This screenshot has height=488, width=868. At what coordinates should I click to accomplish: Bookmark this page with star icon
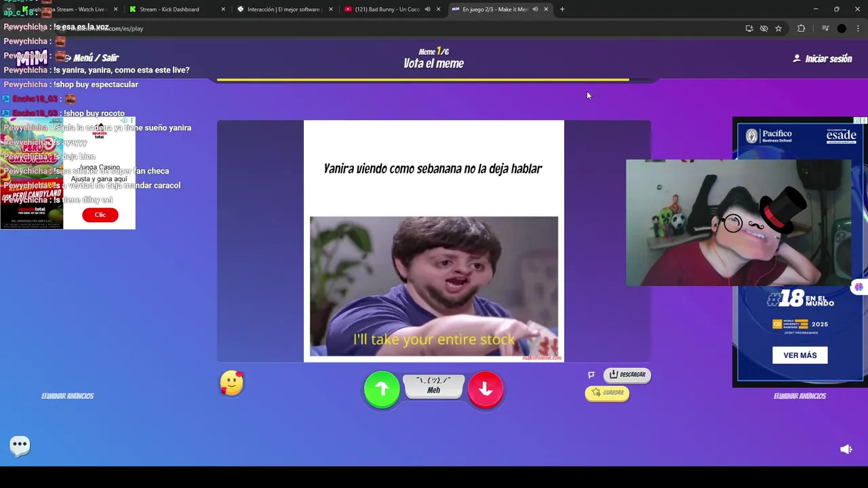(x=778, y=28)
